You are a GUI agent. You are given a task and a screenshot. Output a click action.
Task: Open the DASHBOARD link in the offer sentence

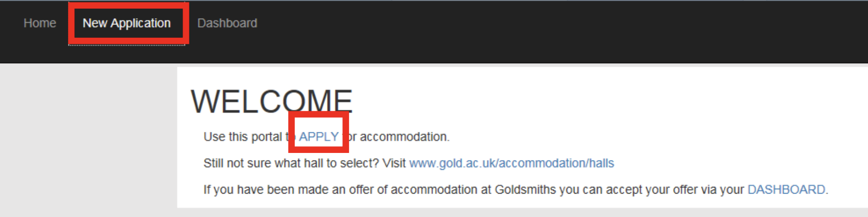786,190
